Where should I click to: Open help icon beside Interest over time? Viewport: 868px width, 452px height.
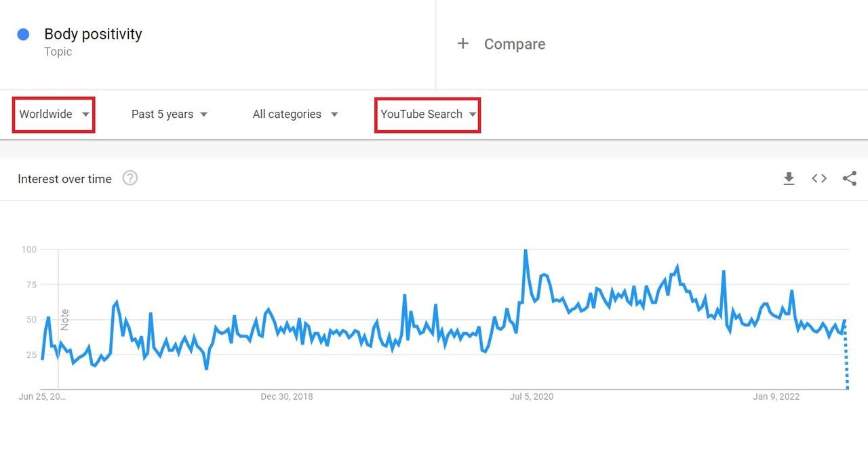coord(130,178)
